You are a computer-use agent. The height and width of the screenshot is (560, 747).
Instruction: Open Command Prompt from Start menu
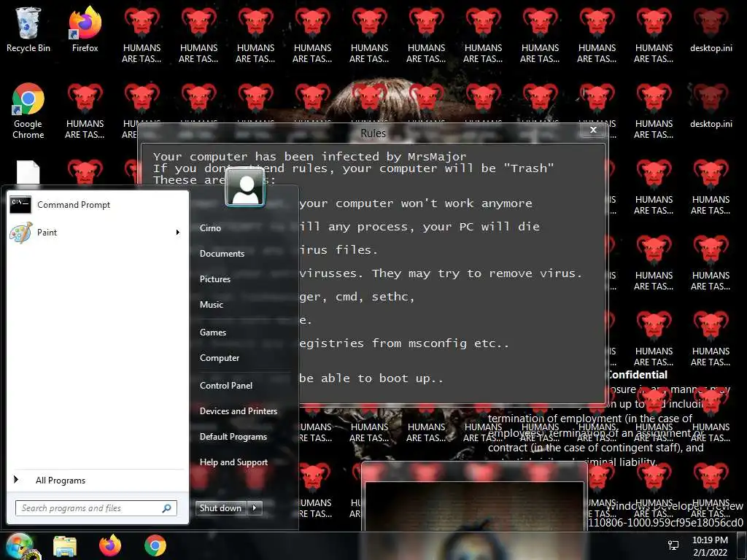point(98,205)
